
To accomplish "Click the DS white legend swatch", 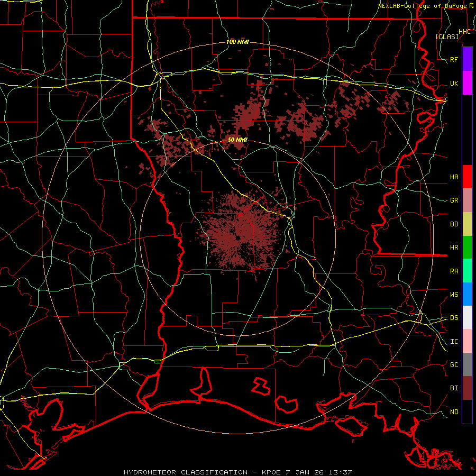I will (x=467, y=317).
